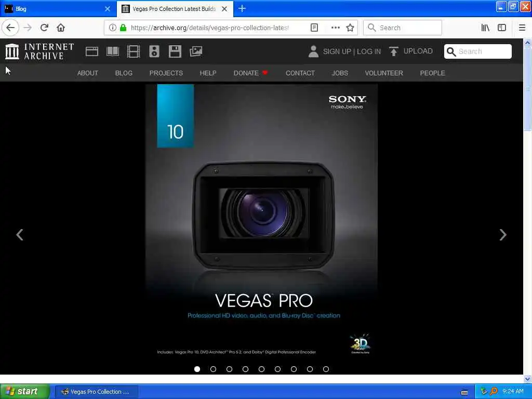Viewport: 532px width, 399px height.
Task: Select the fifth carousel dot
Action: 262,369
